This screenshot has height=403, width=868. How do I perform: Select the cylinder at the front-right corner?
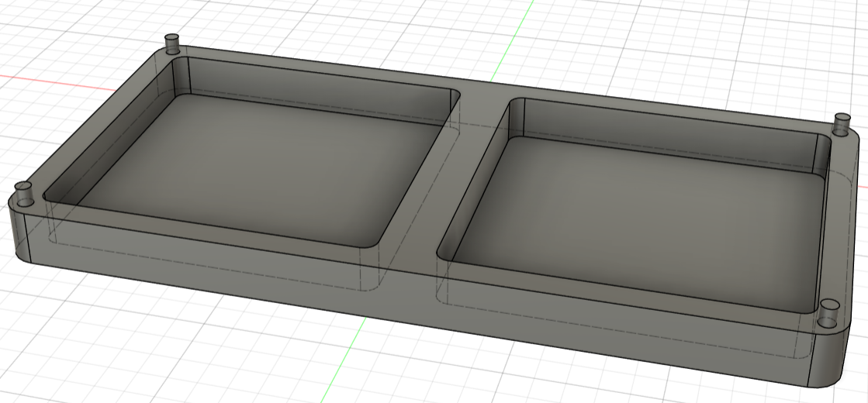[828, 315]
